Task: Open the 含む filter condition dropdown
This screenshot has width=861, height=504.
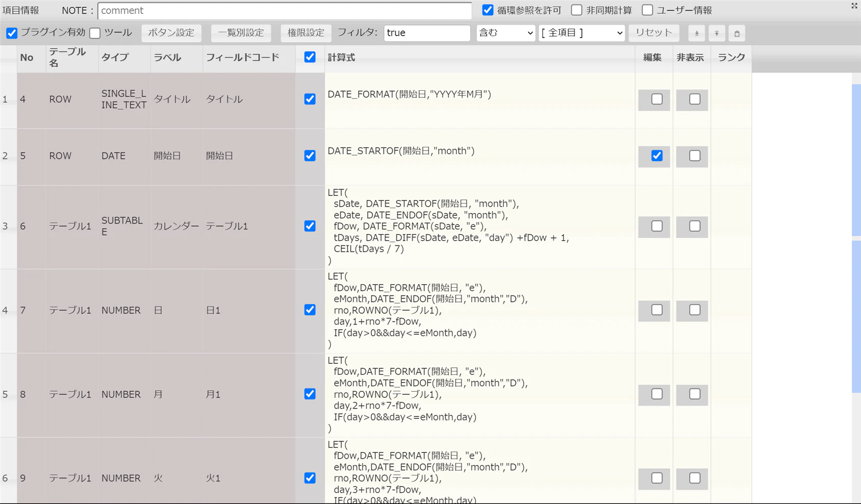Action: point(505,33)
